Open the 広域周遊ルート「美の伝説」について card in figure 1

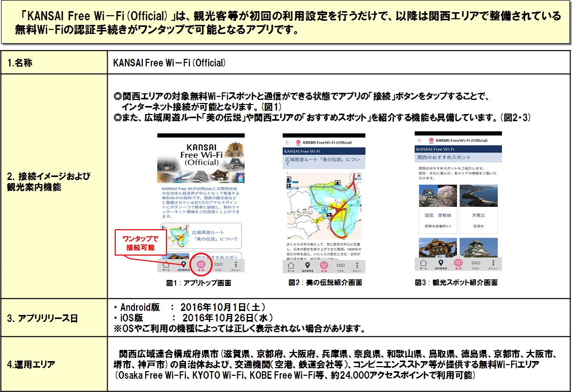(x=200, y=236)
